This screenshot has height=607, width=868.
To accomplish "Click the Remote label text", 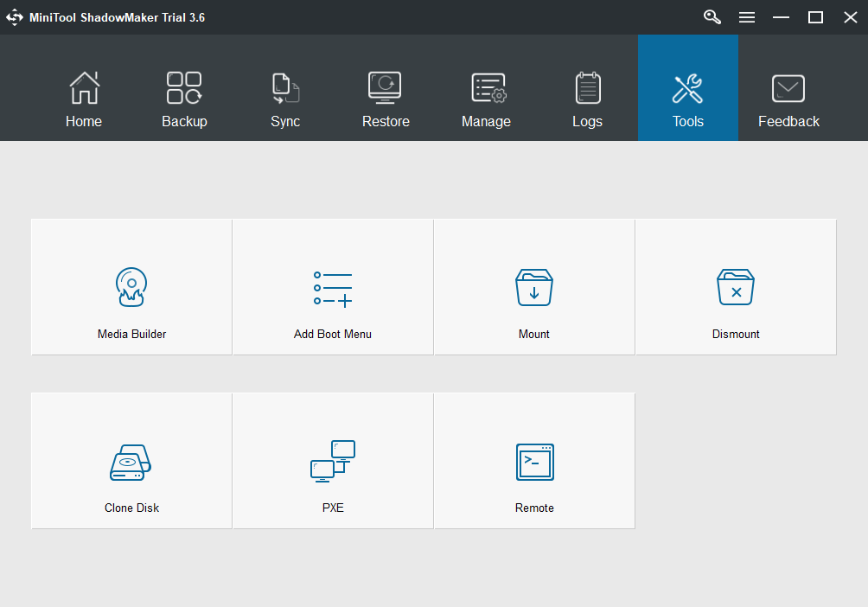I will (x=535, y=508).
